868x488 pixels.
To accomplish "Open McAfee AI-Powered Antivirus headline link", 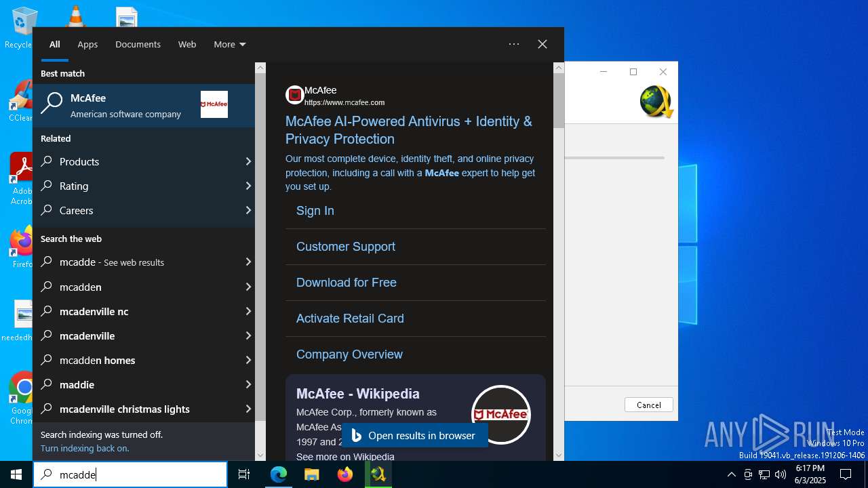I will (409, 130).
